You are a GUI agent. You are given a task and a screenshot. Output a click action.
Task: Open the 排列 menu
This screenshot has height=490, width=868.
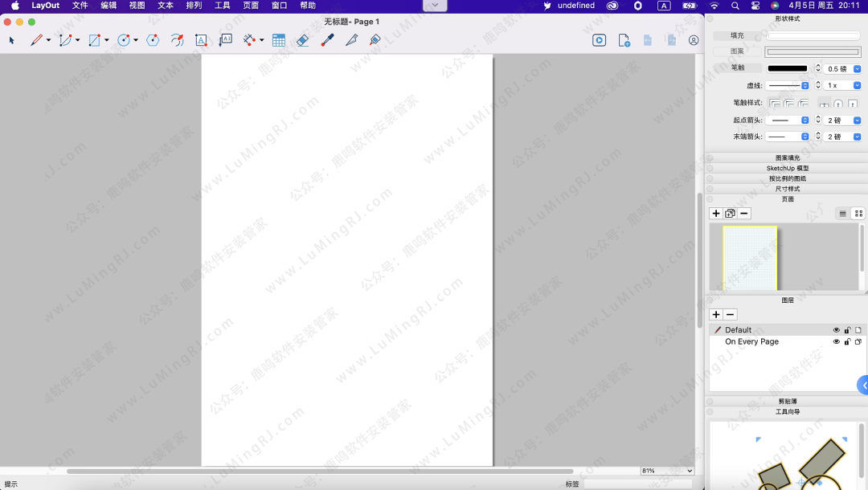click(194, 6)
